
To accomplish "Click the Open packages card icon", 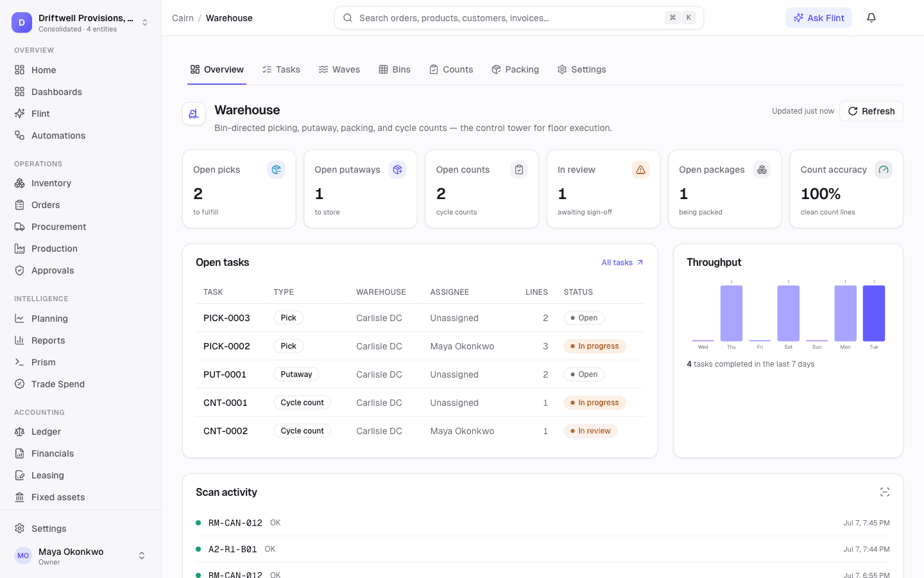I will [762, 170].
